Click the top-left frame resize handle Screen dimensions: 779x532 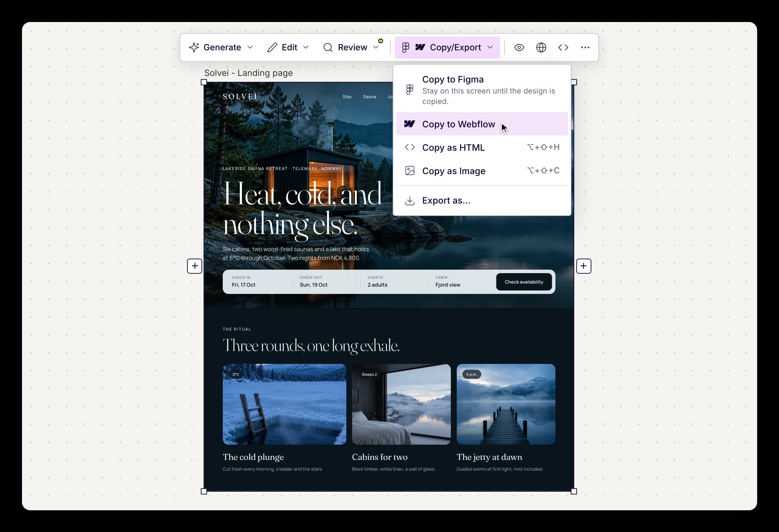point(204,82)
